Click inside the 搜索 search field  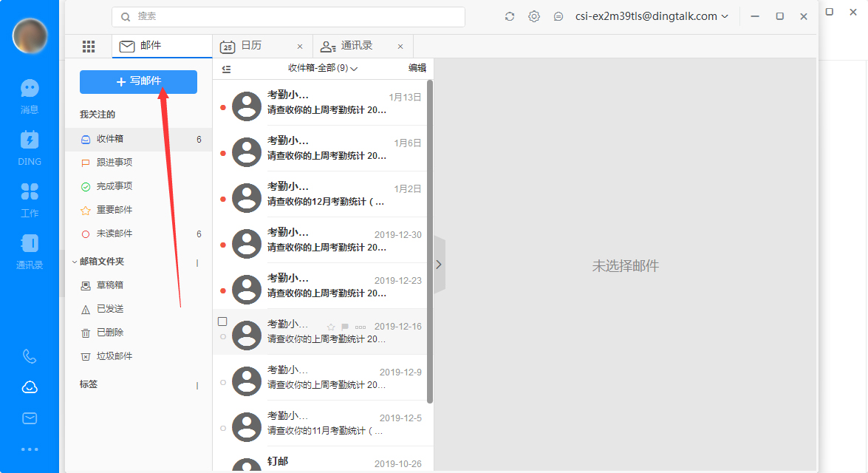(x=288, y=16)
